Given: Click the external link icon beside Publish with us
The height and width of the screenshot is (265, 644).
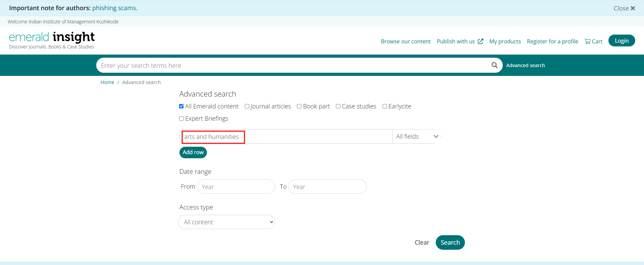Looking at the screenshot, I should pos(480,41).
